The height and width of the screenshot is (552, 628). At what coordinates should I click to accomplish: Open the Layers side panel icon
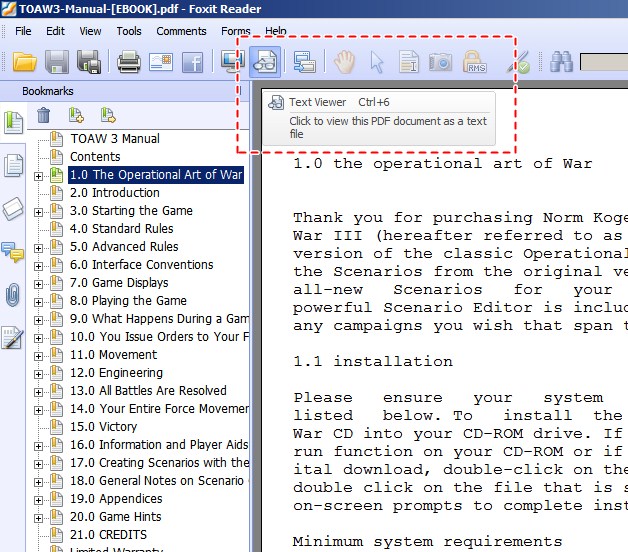pos(13,208)
